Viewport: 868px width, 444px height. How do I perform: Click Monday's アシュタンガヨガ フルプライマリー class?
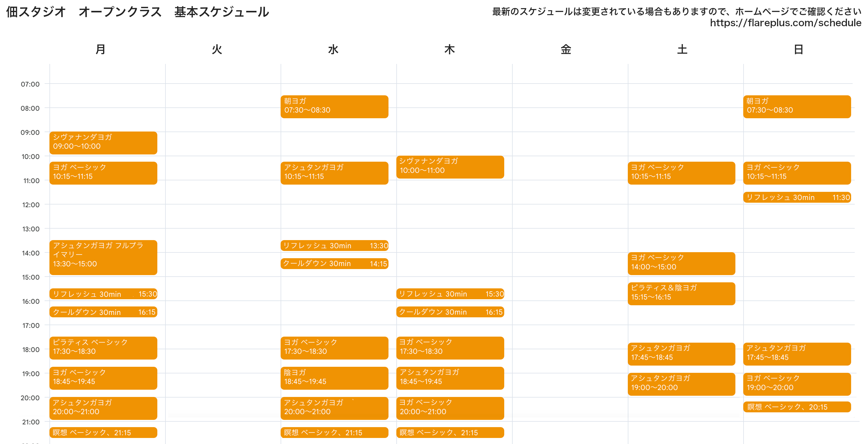(x=103, y=257)
